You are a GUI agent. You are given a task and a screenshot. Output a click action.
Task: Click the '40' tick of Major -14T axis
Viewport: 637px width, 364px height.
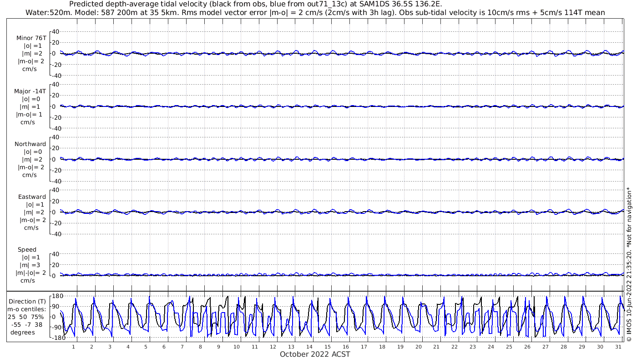[56, 85]
